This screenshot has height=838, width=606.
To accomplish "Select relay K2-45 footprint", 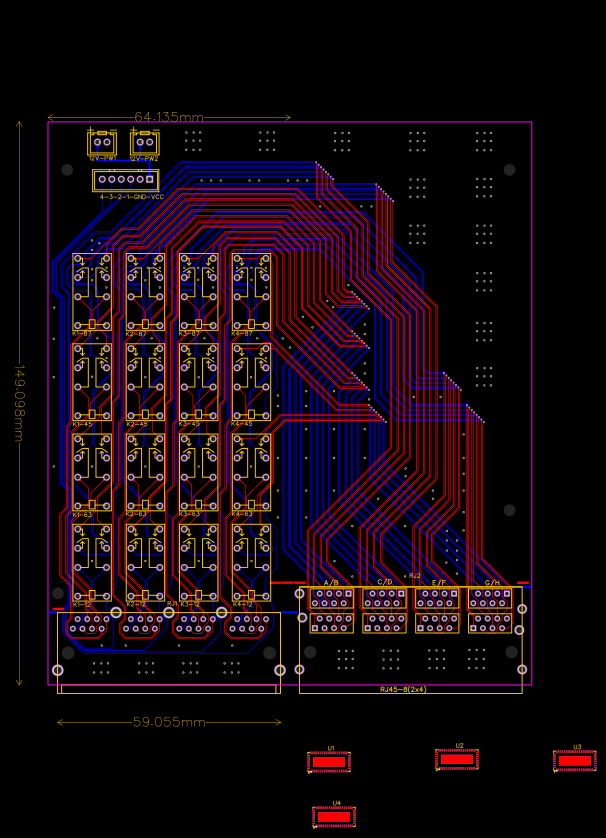I will pyautogui.click(x=145, y=382).
